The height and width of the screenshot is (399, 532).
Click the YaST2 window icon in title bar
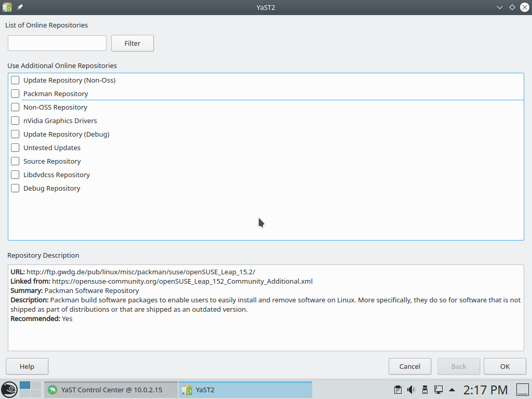tap(7, 7)
